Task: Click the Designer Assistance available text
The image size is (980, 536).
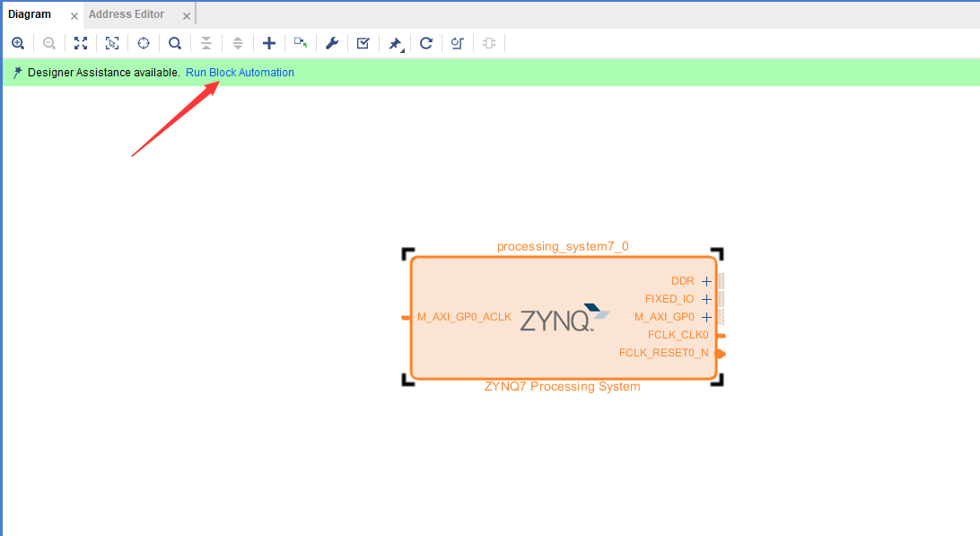Action: click(104, 73)
